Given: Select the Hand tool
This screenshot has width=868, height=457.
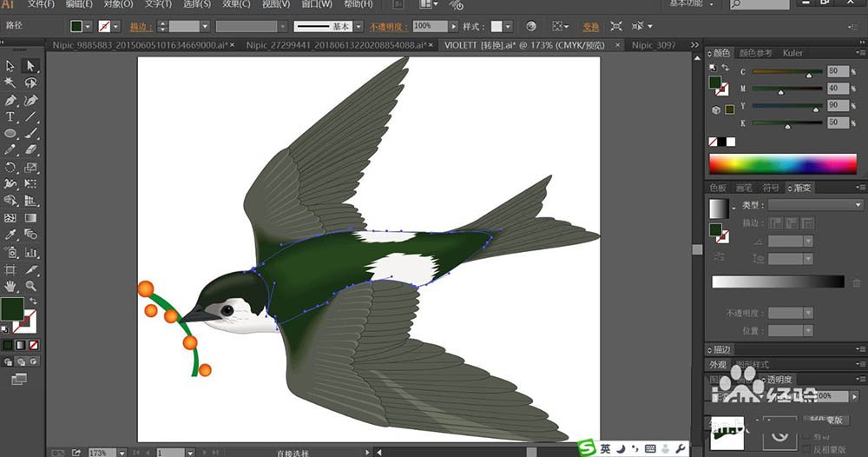Looking at the screenshot, I should point(10,287).
